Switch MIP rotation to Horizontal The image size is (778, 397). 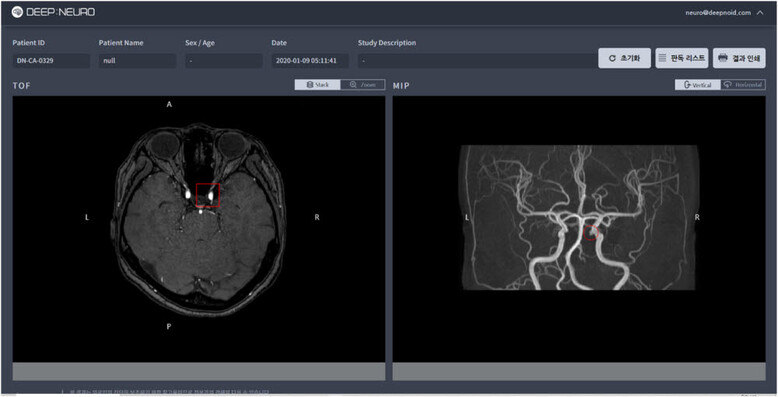[743, 85]
